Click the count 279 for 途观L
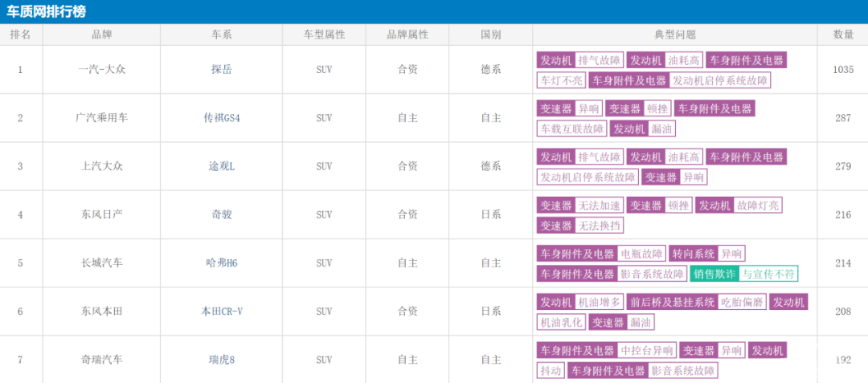868x383 pixels. pyautogui.click(x=843, y=166)
